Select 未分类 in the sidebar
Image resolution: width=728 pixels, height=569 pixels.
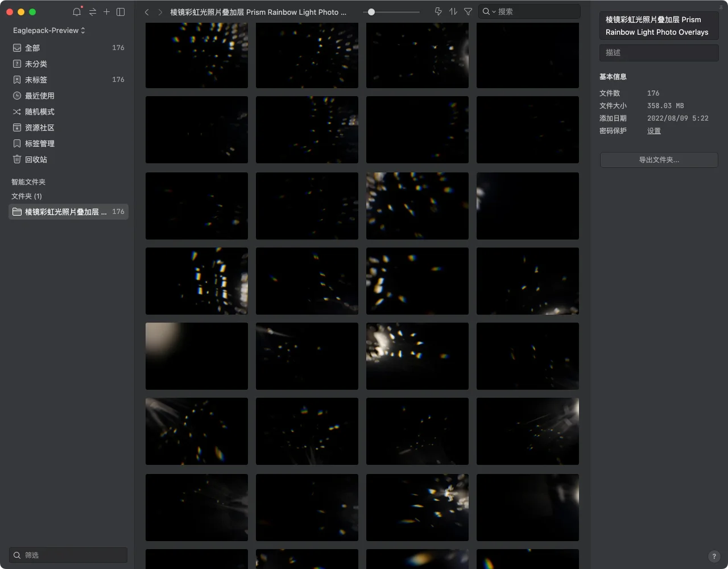coord(68,64)
